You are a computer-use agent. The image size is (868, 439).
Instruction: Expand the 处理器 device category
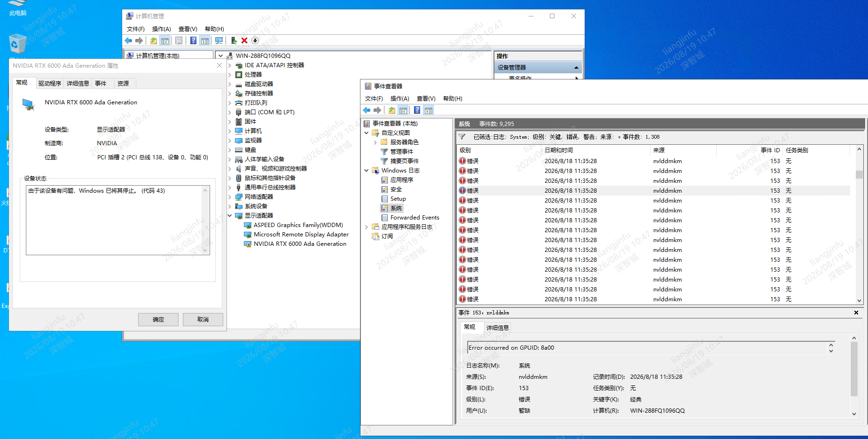[230, 75]
